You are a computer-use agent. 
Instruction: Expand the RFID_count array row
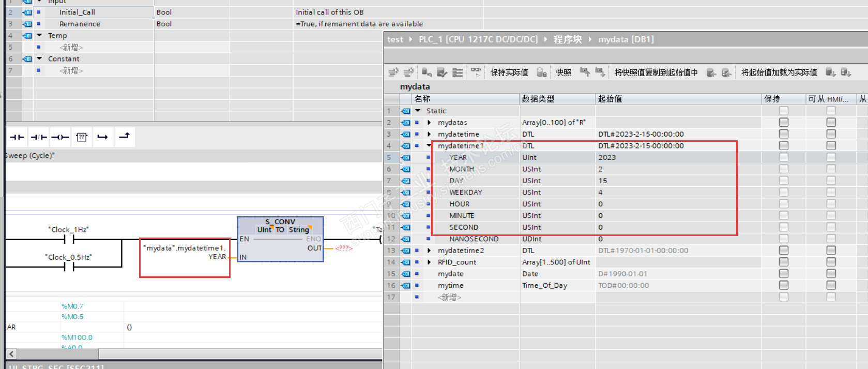click(x=429, y=262)
